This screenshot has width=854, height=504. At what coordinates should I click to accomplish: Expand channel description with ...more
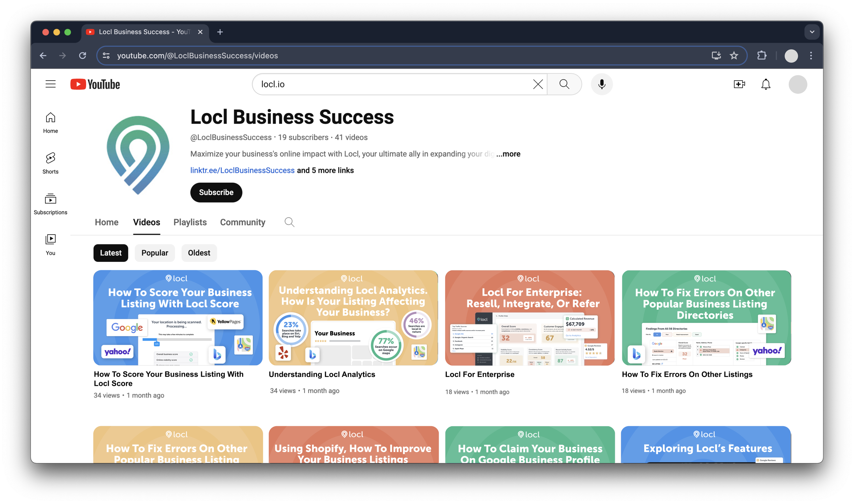tap(508, 154)
